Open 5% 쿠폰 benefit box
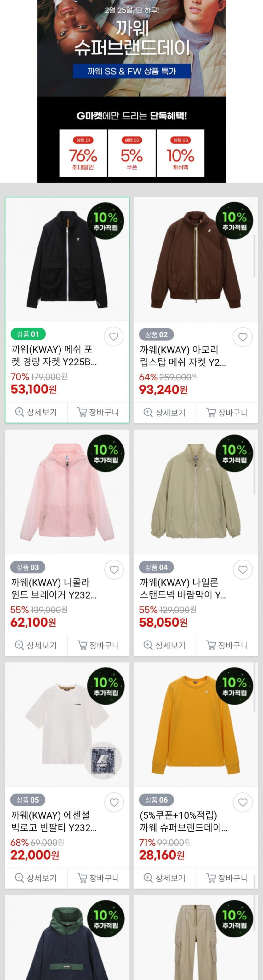Viewport: 263px width, 980px height. 132,153
